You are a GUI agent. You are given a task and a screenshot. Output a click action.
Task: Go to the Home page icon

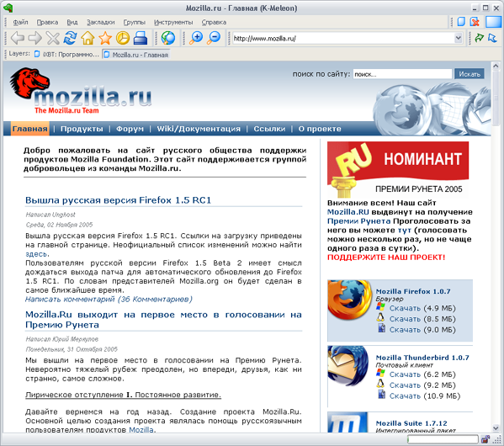(88, 38)
